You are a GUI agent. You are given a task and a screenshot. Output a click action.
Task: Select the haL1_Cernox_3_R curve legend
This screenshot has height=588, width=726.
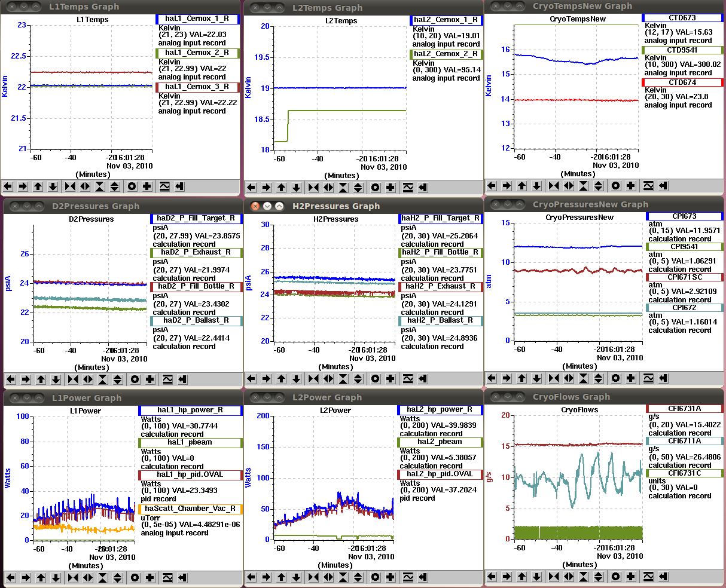tap(197, 87)
